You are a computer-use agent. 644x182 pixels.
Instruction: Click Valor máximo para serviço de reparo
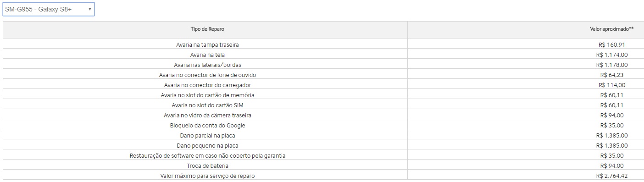pyautogui.click(x=207, y=176)
